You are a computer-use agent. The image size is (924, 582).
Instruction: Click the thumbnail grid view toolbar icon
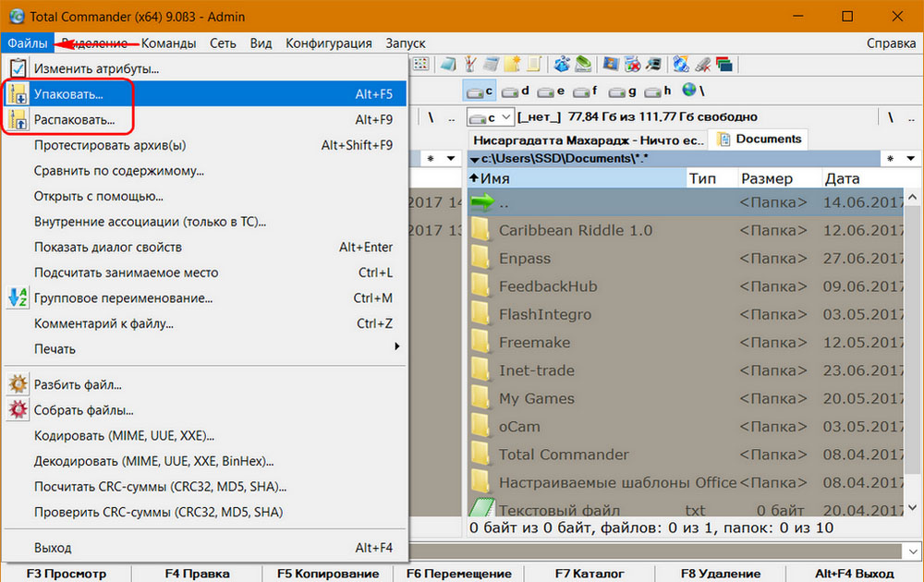[420, 64]
